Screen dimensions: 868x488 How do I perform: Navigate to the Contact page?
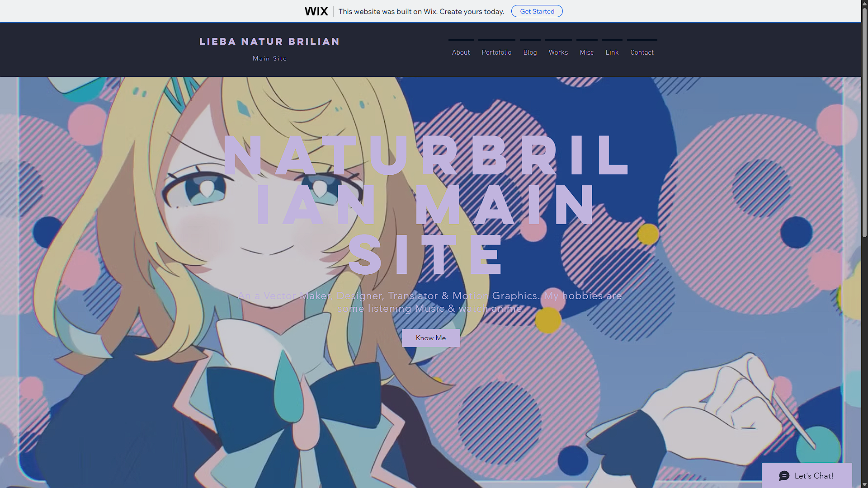(x=642, y=52)
